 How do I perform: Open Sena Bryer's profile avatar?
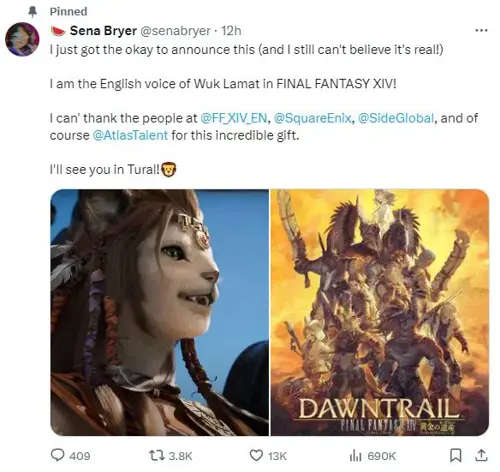coord(22,39)
